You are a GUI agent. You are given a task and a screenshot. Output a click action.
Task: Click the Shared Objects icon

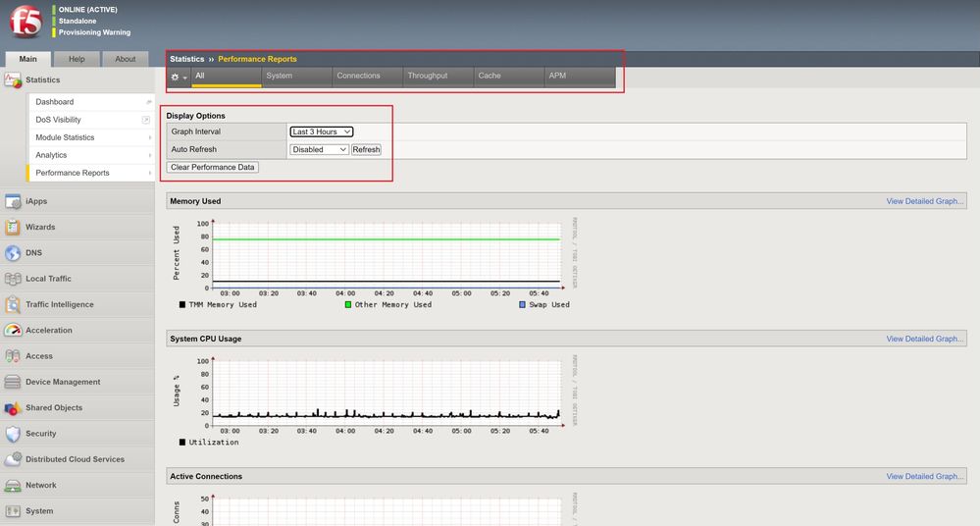[13, 408]
